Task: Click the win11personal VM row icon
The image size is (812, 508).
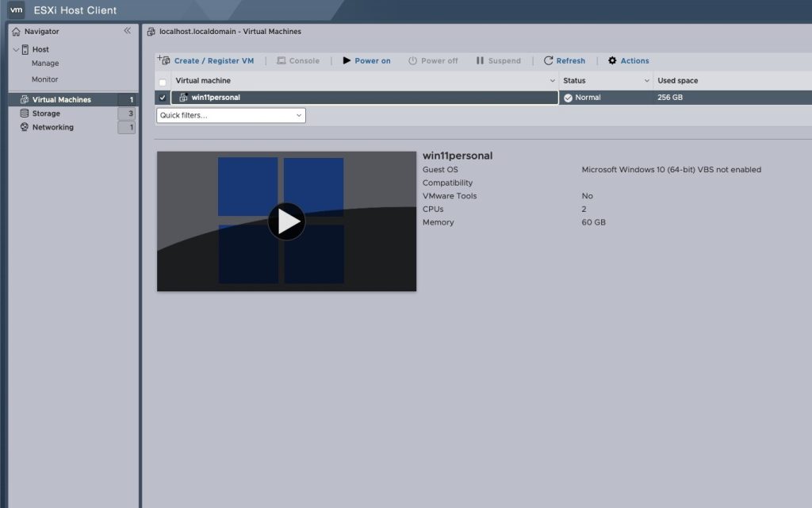Action: click(x=183, y=98)
